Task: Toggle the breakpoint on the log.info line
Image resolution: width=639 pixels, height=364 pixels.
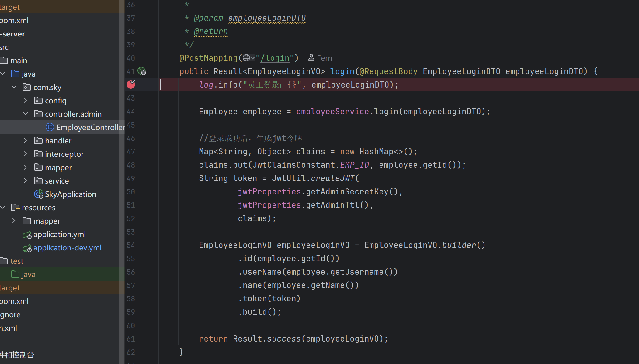Action: (131, 84)
